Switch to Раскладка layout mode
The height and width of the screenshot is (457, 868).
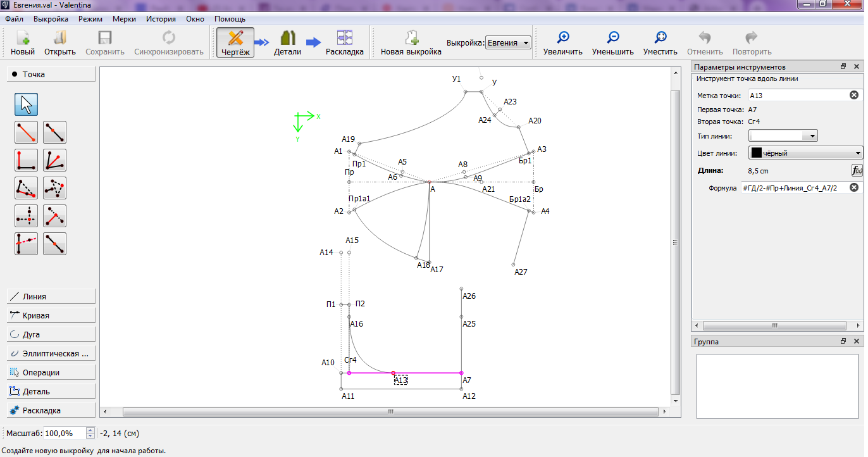click(344, 43)
